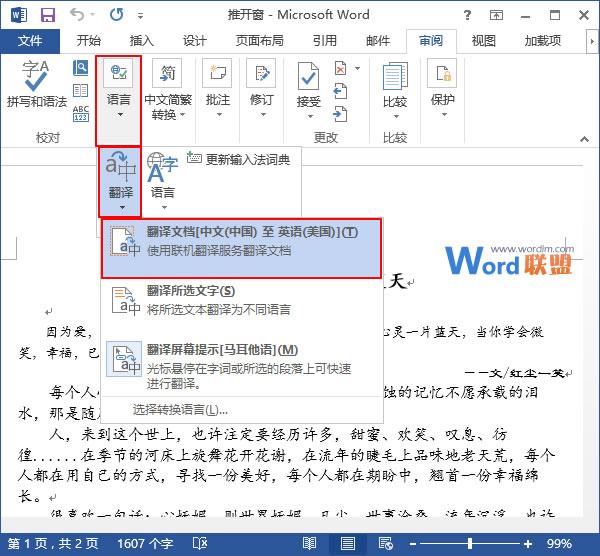The height and width of the screenshot is (556, 600).
Task: Open the 页面布局 Page Layout tab
Action: (259, 41)
